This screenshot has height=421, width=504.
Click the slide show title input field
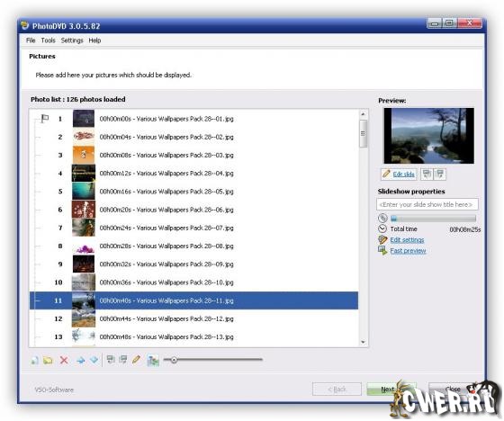point(427,204)
